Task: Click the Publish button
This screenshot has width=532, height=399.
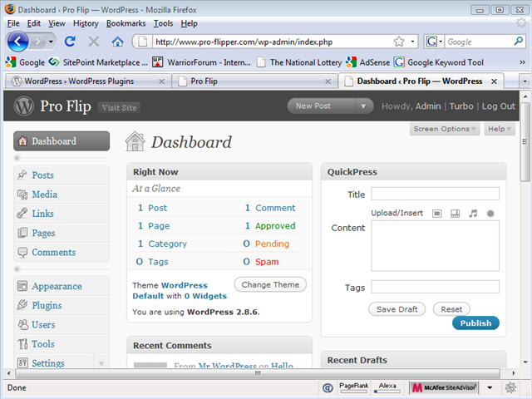Action: click(x=475, y=323)
